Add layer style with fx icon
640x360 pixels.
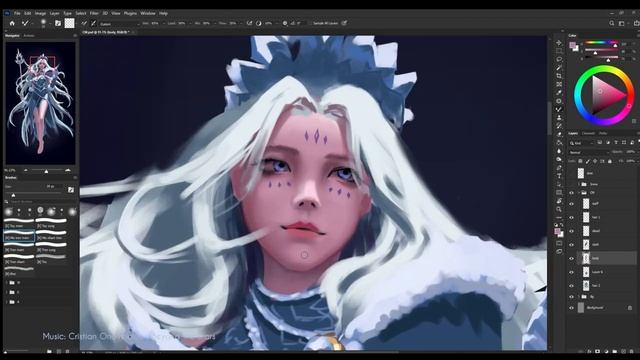(589, 351)
